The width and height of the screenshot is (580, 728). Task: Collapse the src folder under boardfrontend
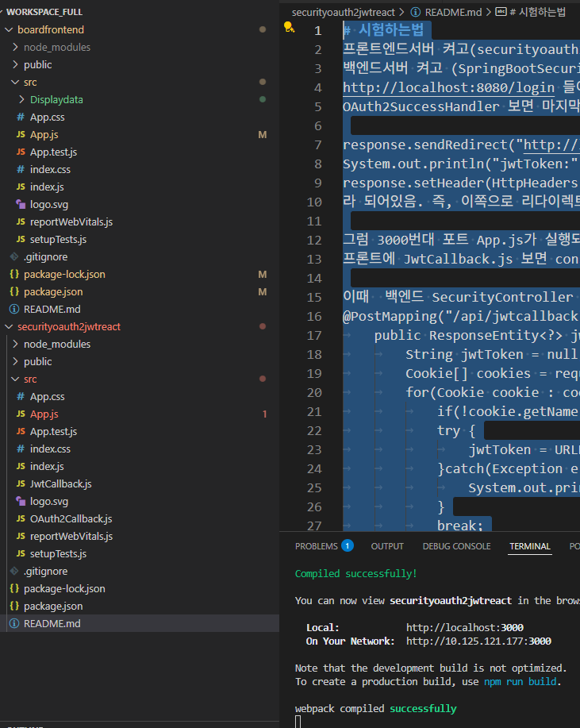15,83
